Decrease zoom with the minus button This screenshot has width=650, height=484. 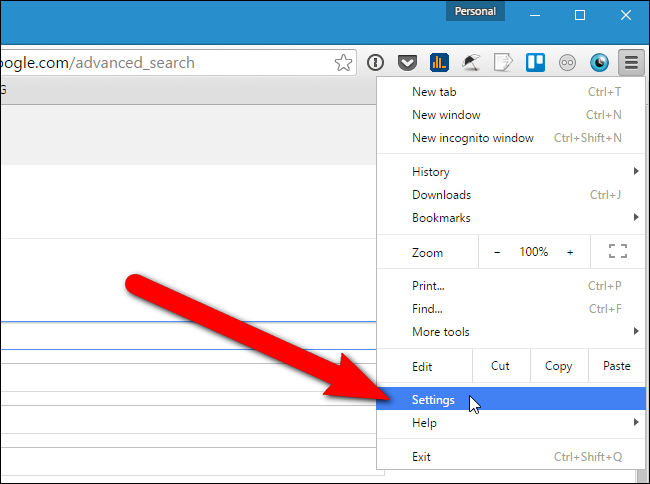(x=498, y=253)
